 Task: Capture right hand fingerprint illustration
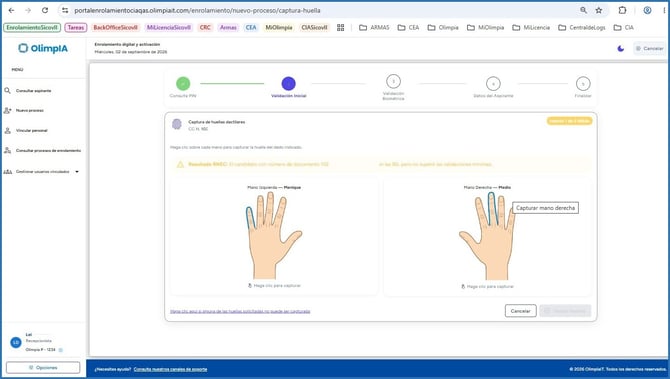[x=488, y=236]
